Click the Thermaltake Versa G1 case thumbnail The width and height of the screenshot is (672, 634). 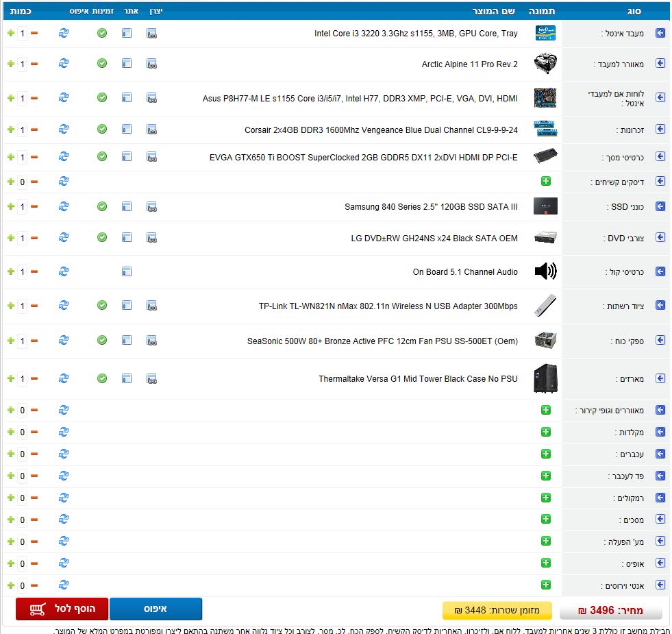(545, 378)
